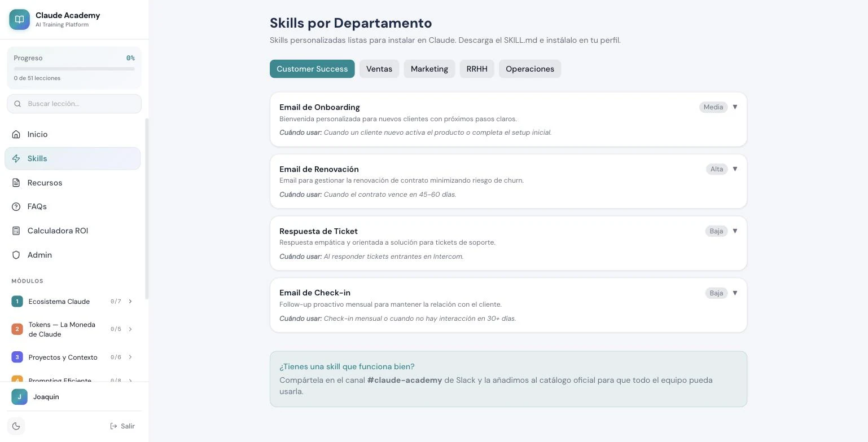Screen dimensions: 868x442
Task: Select the Customer Success department tab
Action: tap(312, 69)
